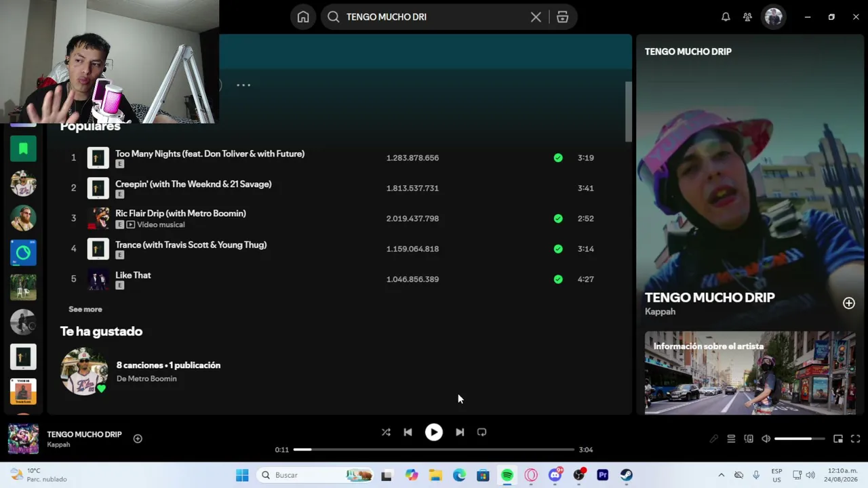Viewport: 868px width, 488px height.
Task: Click the large Play button in the player bar
Action: click(x=434, y=432)
